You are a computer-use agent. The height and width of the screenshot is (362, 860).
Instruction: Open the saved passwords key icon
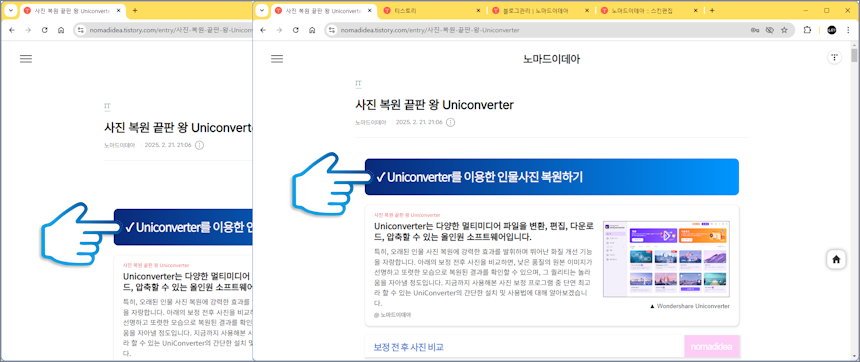[755, 30]
